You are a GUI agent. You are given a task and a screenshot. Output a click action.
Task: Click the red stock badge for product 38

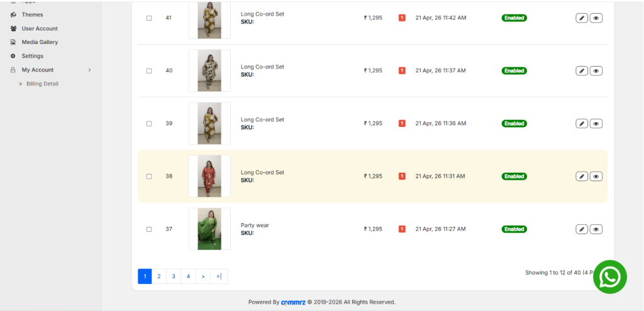(x=402, y=176)
